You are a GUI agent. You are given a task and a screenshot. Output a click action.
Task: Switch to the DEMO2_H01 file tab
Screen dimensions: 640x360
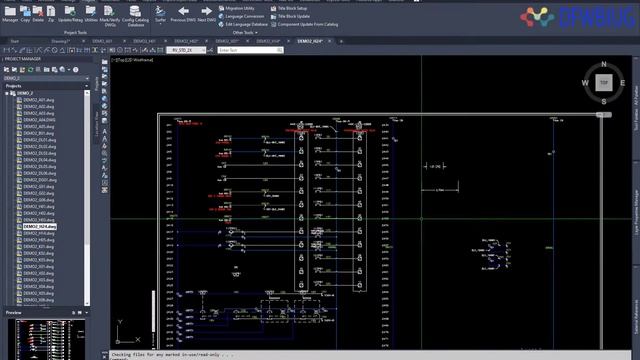144,41
